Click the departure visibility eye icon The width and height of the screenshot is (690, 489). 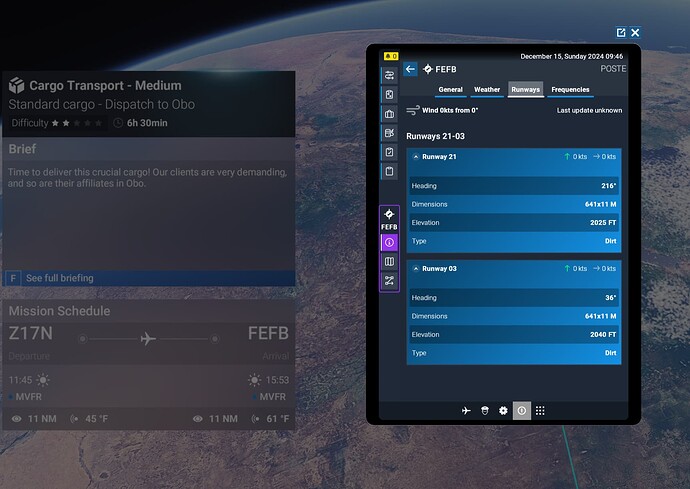pos(17,419)
